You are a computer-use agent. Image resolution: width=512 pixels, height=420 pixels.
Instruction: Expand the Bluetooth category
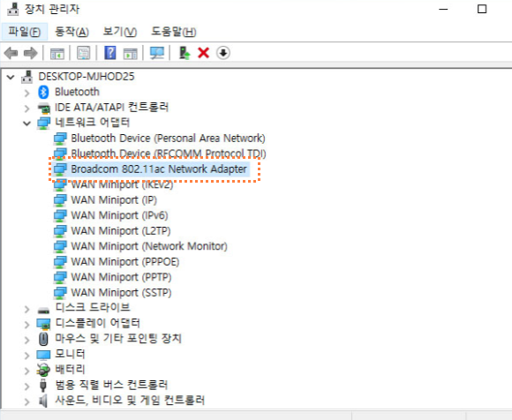pyautogui.click(x=26, y=93)
